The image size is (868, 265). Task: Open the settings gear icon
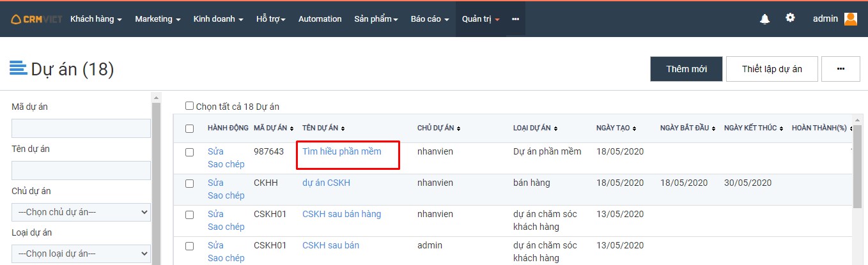(x=791, y=18)
